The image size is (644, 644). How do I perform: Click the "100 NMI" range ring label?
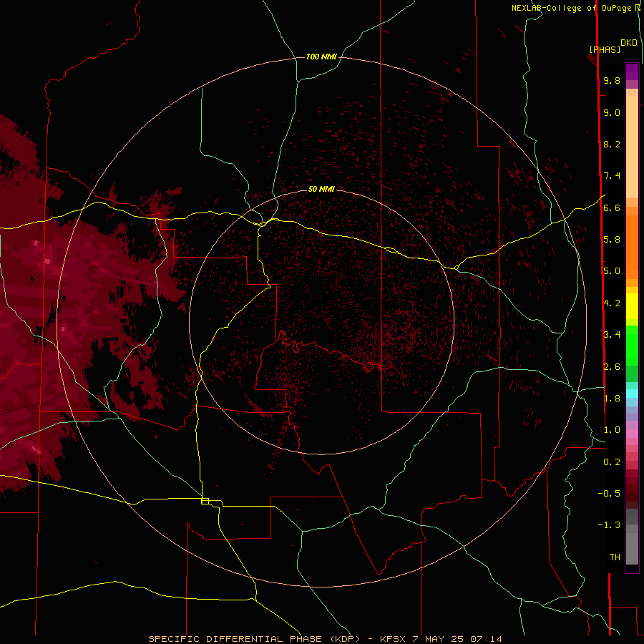coord(321,57)
